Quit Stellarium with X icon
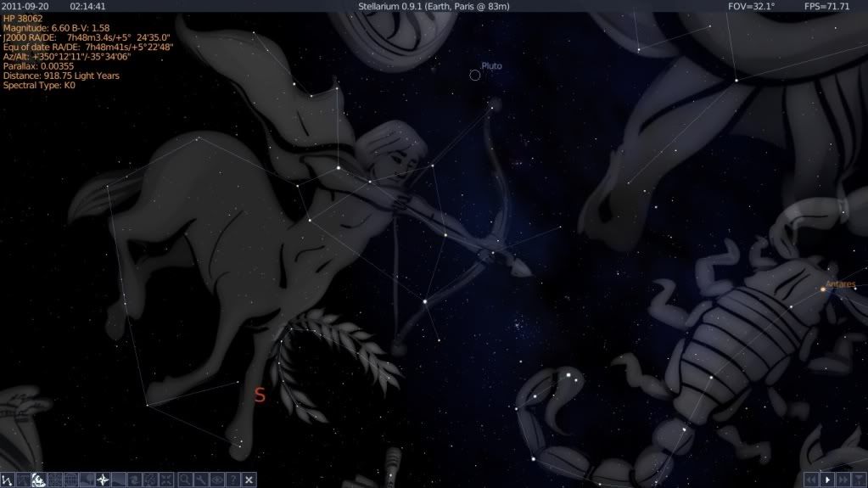 (249, 480)
